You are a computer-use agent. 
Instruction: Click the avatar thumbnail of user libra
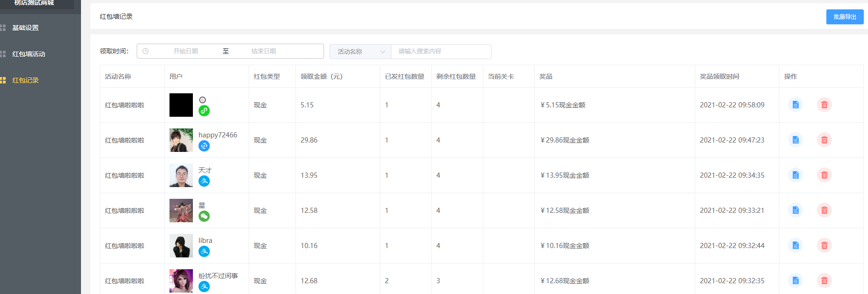click(181, 246)
